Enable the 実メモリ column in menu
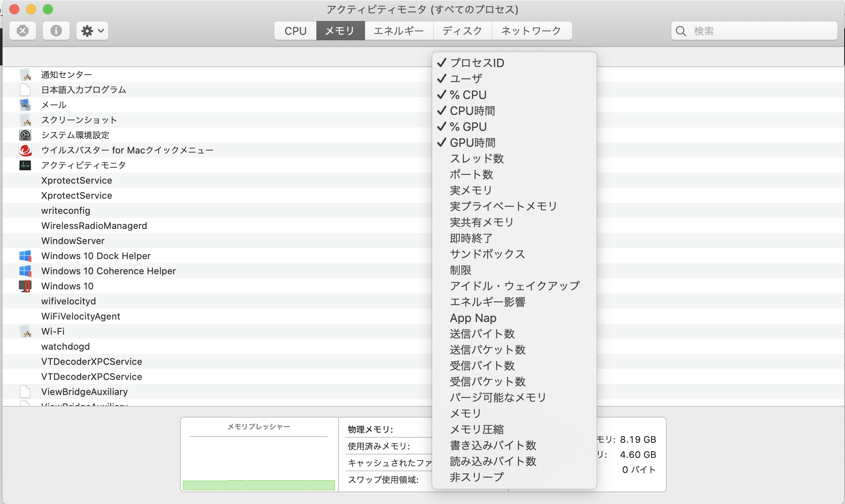This screenshot has width=845, height=504. point(471,190)
